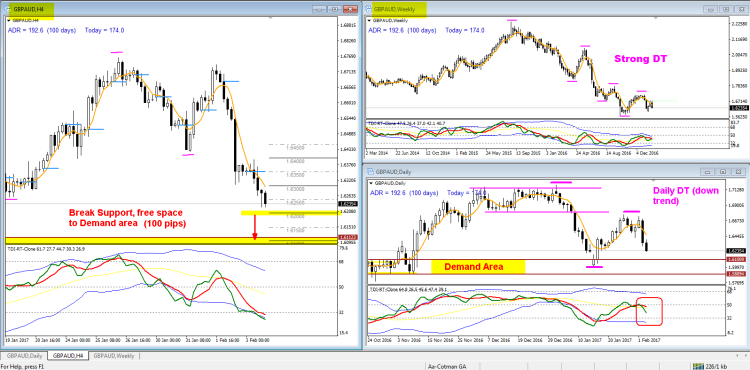Close the GBPAUD,H4 chart window

[x=351, y=9]
